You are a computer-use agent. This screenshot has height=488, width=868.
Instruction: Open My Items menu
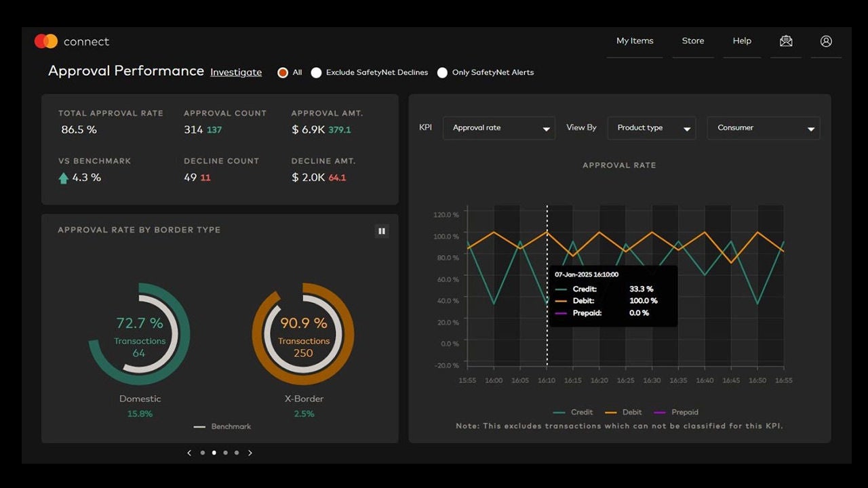(635, 41)
